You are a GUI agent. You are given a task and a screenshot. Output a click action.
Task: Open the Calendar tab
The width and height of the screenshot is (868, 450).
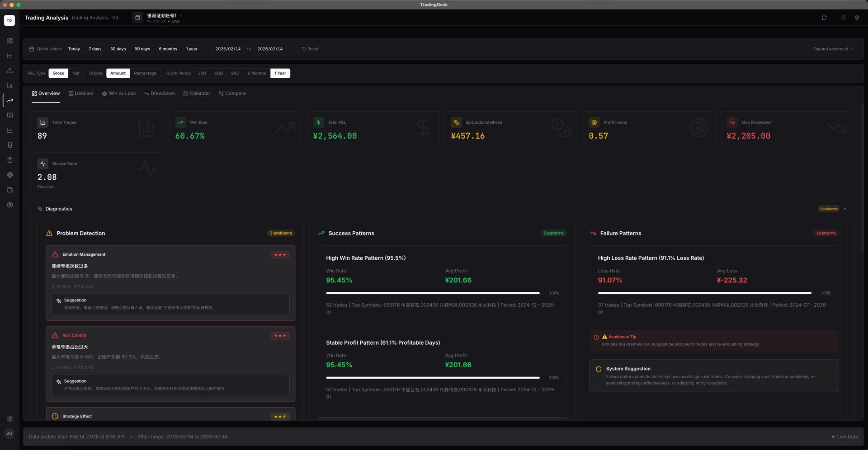click(197, 94)
